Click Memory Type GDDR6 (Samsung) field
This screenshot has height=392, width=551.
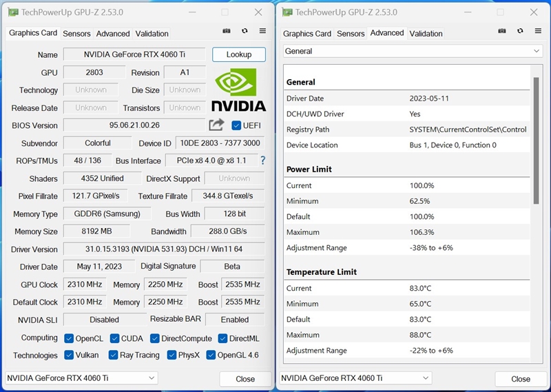[x=107, y=214]
